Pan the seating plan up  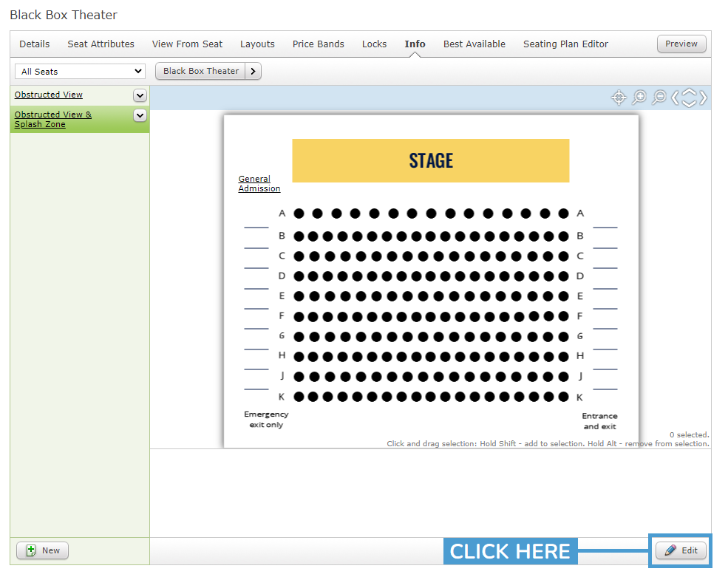[x=690, y=92]
